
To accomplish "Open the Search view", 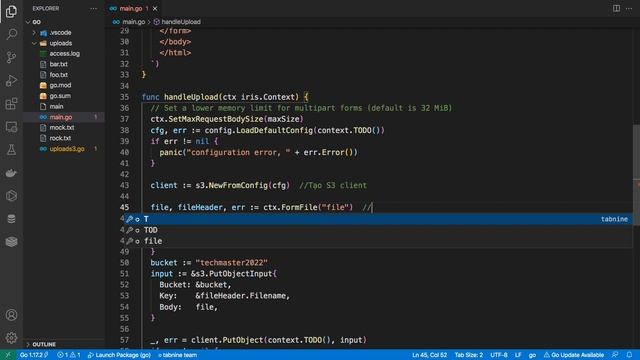I will point(11,34).
